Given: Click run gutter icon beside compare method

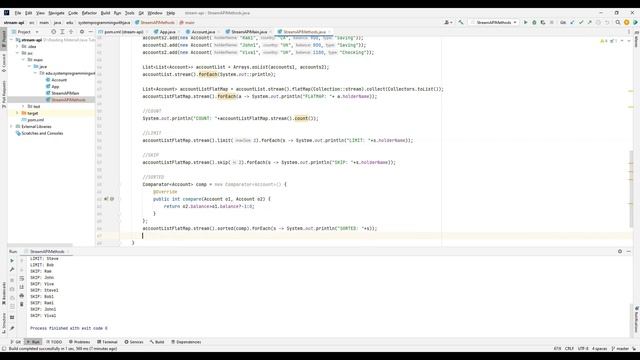Looking at the screenshot, I should click(x=106, y=199).
